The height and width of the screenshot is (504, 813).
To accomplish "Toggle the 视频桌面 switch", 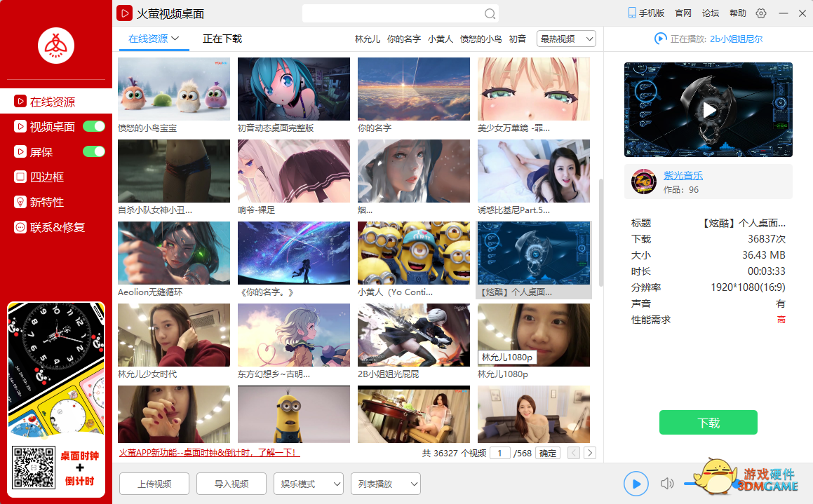I will coord(94,126).
